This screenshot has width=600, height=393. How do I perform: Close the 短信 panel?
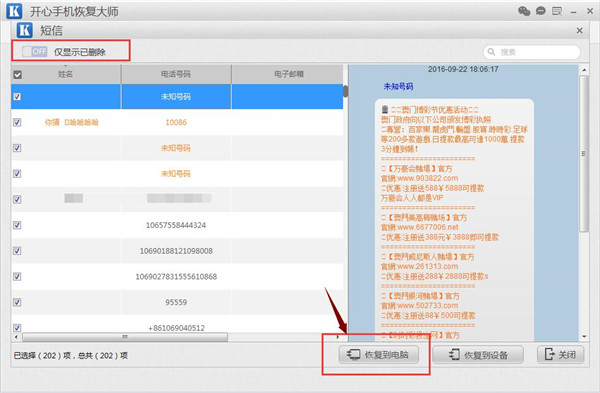[x=579, y=31]
